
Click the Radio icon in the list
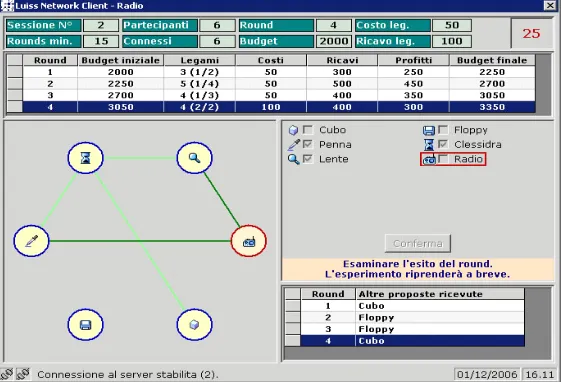[x=429, y=160]
